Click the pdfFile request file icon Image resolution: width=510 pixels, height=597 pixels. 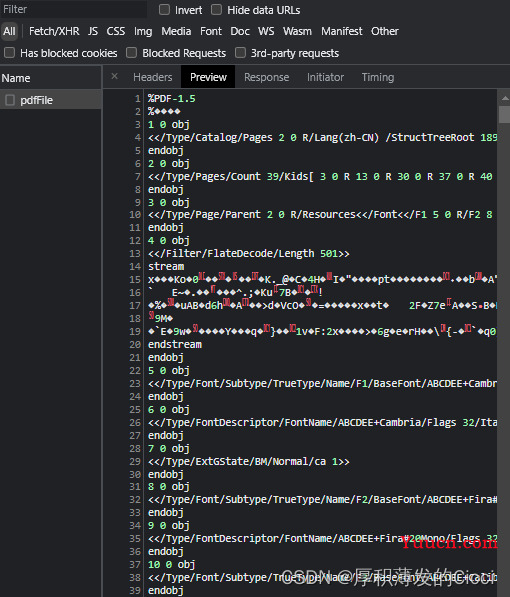click(x=10, y=100)
